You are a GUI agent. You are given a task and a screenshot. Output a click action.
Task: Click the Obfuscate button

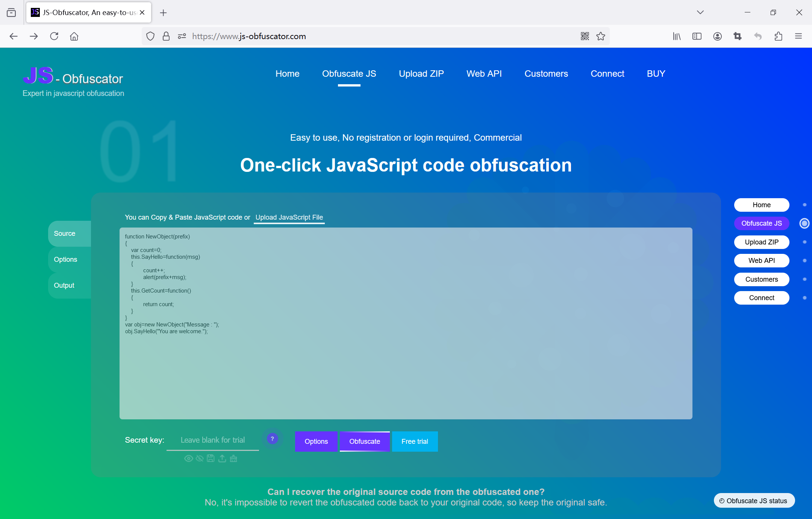pos(365,442)
